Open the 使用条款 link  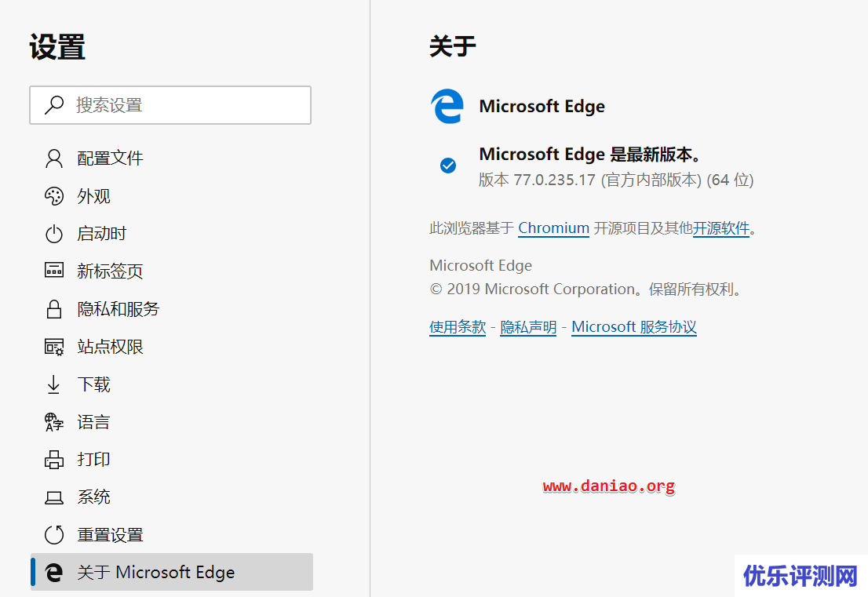point(458,327)
